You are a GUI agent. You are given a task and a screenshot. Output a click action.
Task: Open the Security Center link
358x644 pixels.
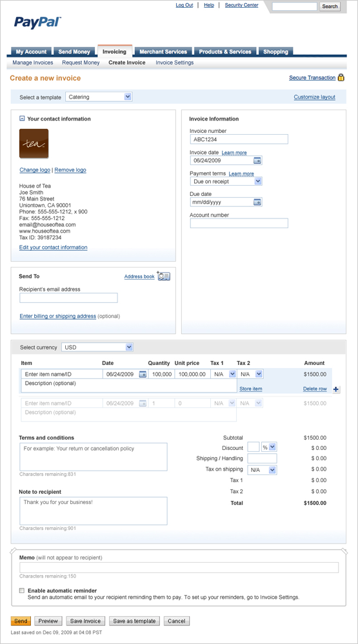pyautogui.click(x=242, y=5)
